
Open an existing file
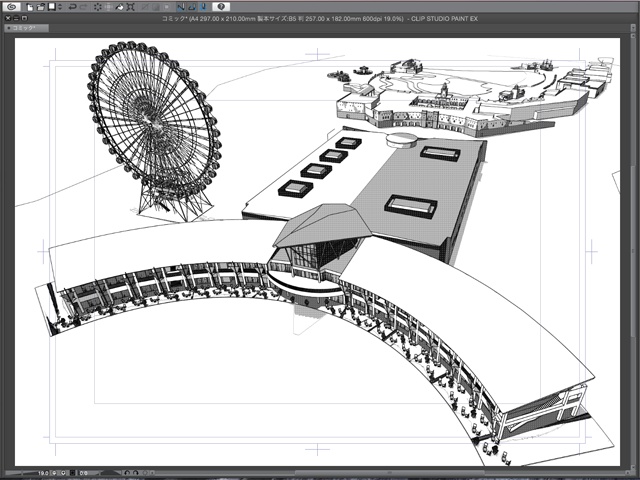[40, 7]
